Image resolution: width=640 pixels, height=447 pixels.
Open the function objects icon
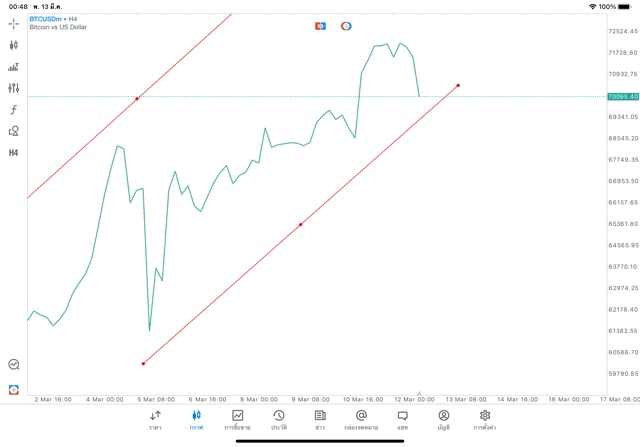click(14, 109)
